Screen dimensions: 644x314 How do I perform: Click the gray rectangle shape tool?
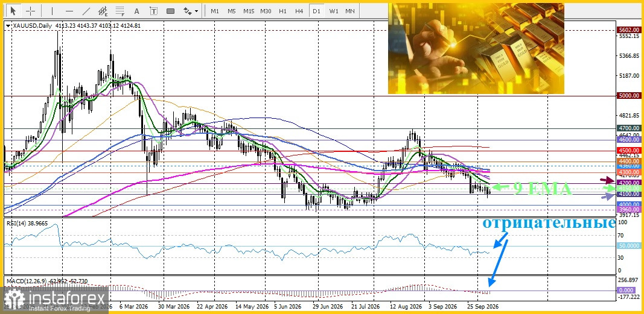pos(170,11)
